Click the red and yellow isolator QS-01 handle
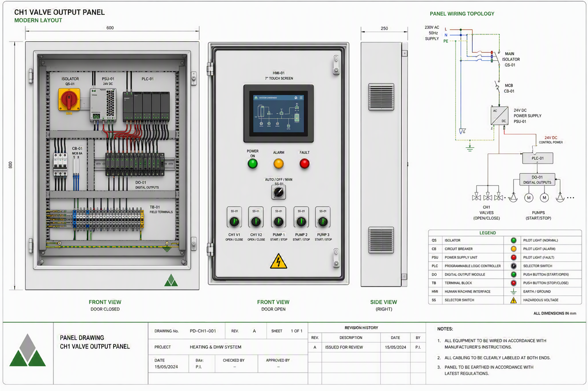The image size is (588, 391). point(69,100)
